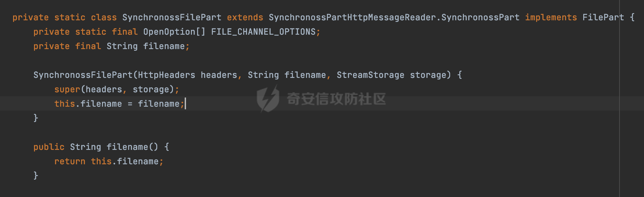This screenshot has height=197, width=644.
Task: Click the watermark logo in the center
Action: coord(268,99)
